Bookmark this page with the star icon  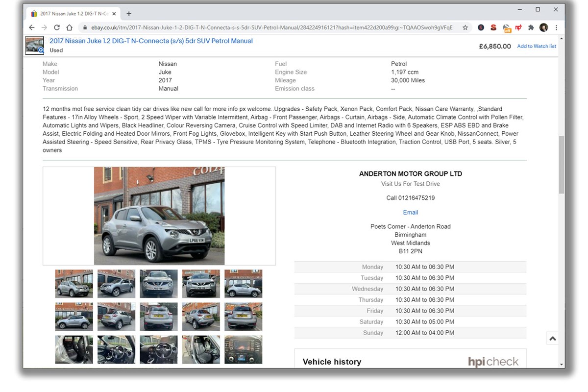click(465, 27)
